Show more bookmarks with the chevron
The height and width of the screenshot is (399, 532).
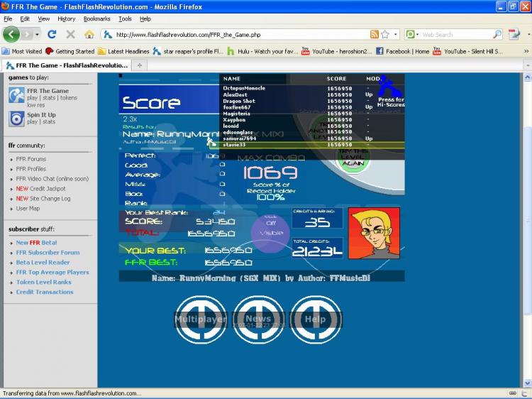[x=526, y=51]
